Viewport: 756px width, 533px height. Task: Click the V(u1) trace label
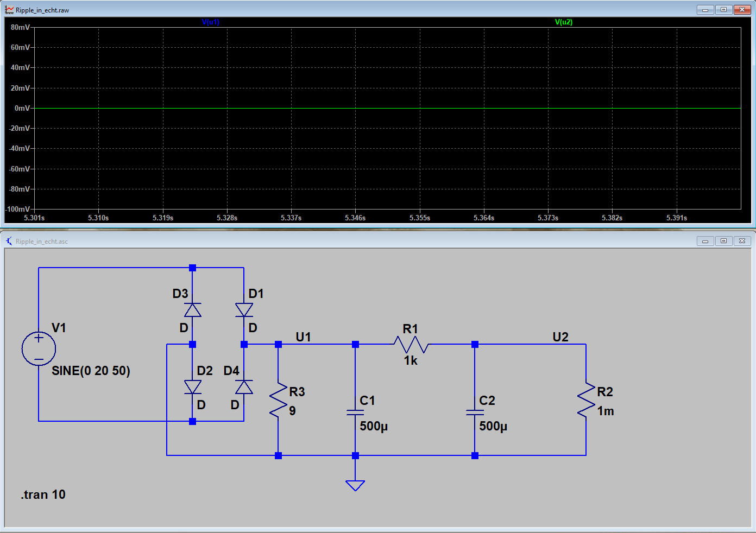click(x=210, y=22)
